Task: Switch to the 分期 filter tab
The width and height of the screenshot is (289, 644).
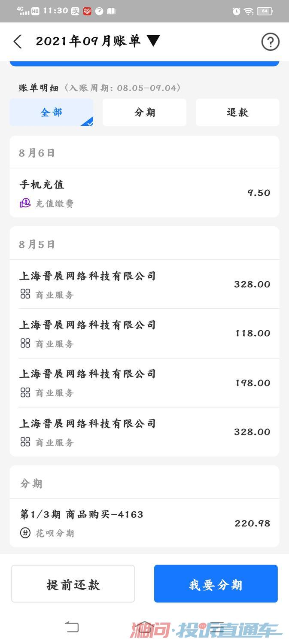Action: click(x=145, y=112)
